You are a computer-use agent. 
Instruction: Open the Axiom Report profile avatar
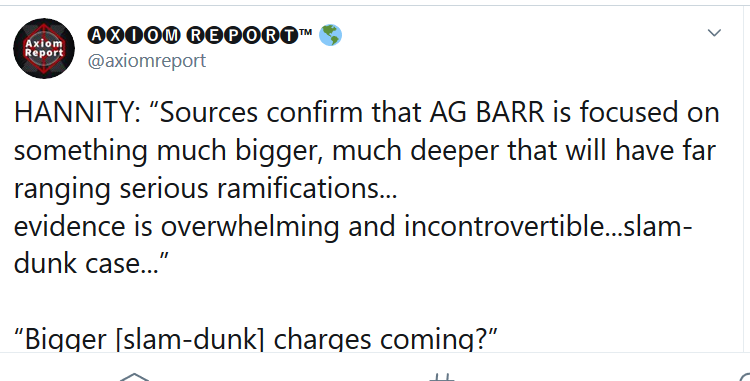(44, 48)
